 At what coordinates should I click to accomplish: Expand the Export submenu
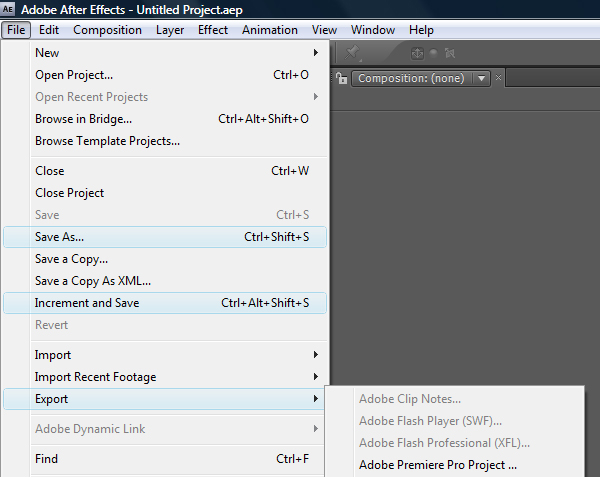(x=165, y=399)
